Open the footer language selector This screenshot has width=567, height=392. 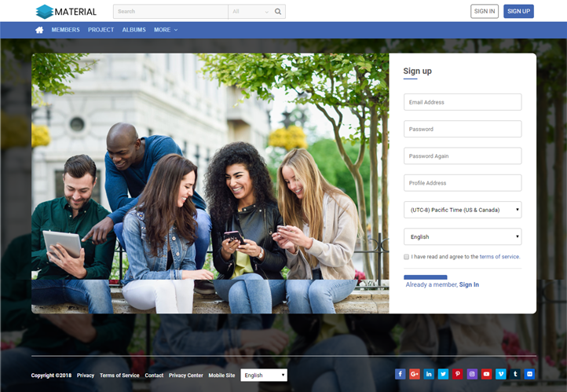(264, 376)
